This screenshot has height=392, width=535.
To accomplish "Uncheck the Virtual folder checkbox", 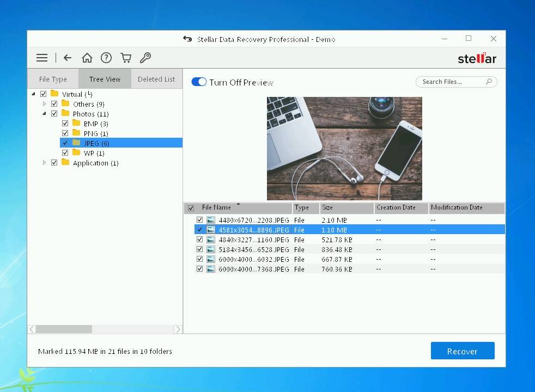I will tap(44, 94).
